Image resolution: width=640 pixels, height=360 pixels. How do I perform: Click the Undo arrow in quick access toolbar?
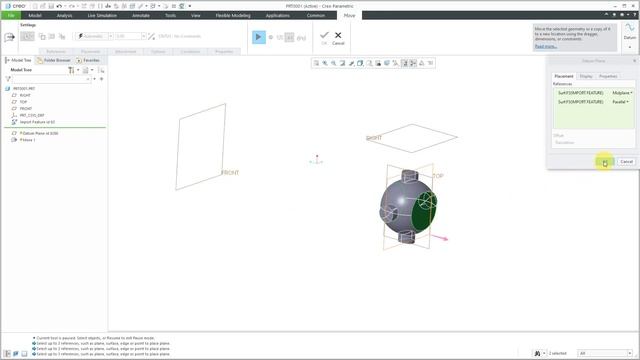click(x=59, y=6)
